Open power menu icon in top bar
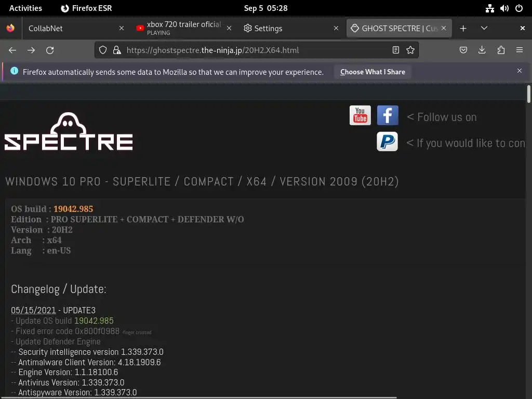The height and width of the screenshot is (399, 532). tap(519, 8)
